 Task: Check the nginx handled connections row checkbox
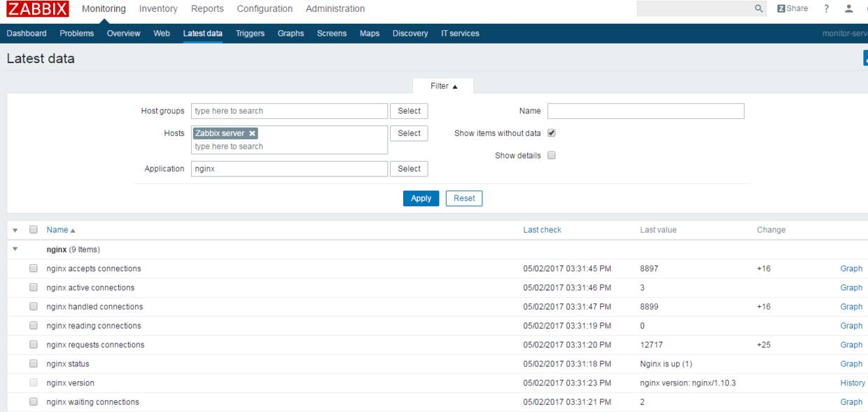pyautogui.click(x=34, y=306)
